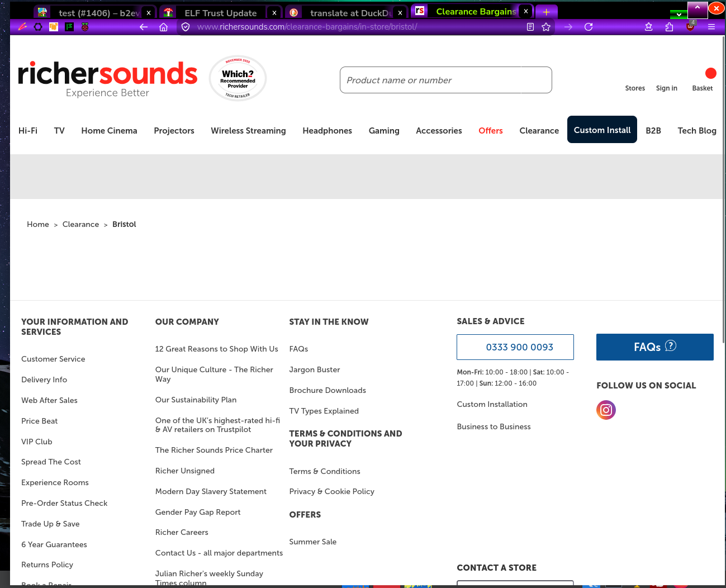The width and height of the screenshot is (726, 588).
Task: Open the Privacy & Cookie Policy link
Action: tap(332, 491)
